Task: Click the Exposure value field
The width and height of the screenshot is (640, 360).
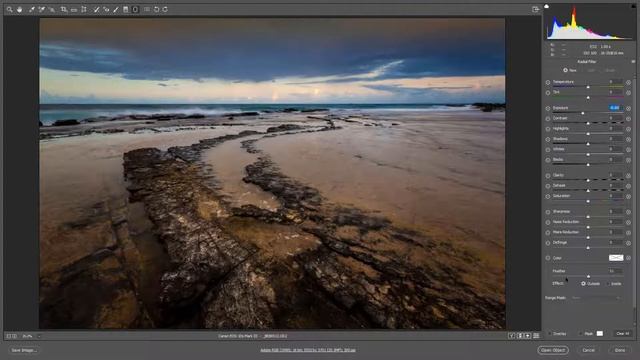Action: tap(615, 108)
